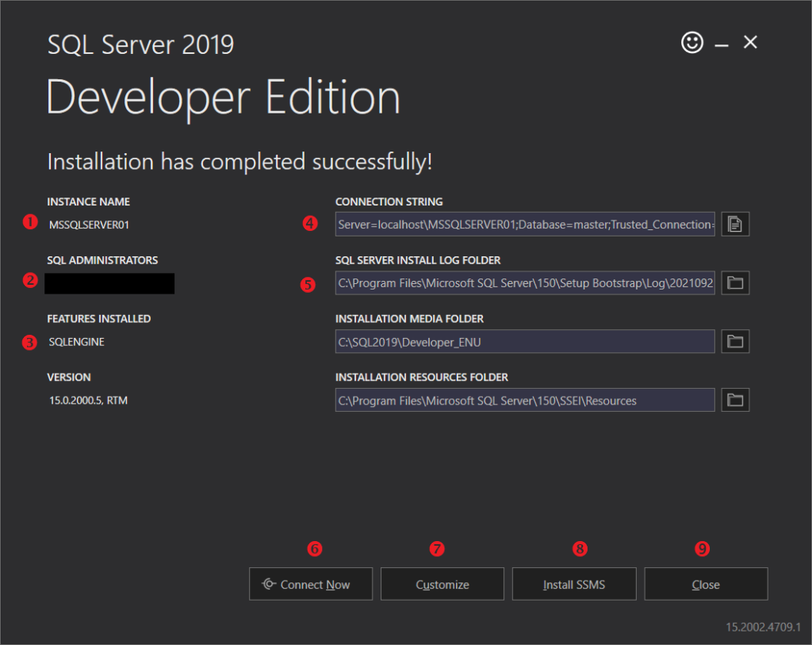
Task: Click the CONNECTION STRING label
Action: (389, 202)
